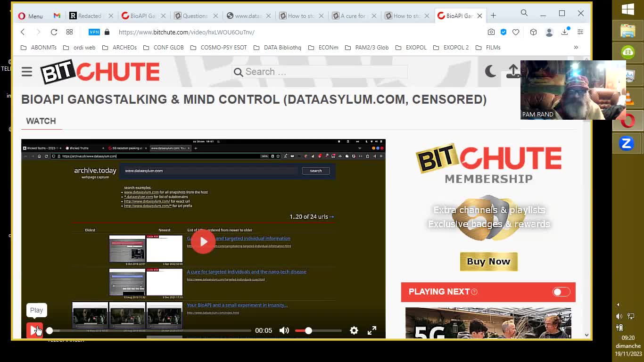This screenshot has height=362, width=644.
Task: Open Opera easy setup sliders icon
Action: (x=580, y=32)
